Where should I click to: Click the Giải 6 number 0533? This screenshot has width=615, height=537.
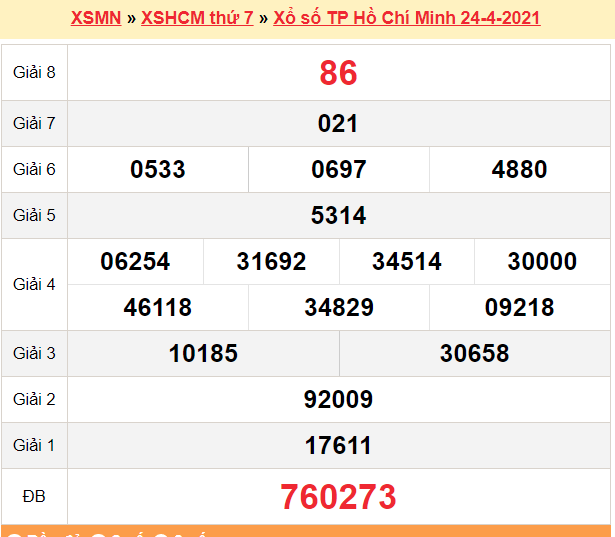(x=158, y=169)
